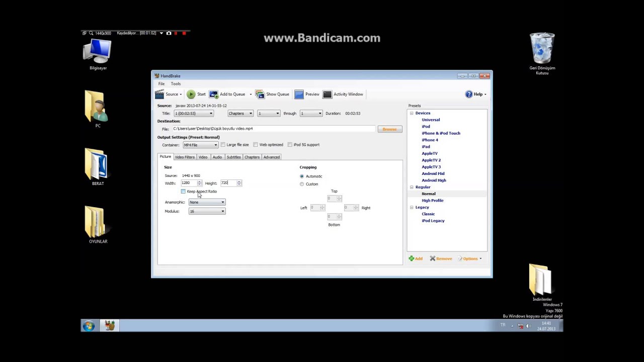Open the end chapter dropdown after 'through'
This screenshot has width=644, height=362.
point(311,114)
